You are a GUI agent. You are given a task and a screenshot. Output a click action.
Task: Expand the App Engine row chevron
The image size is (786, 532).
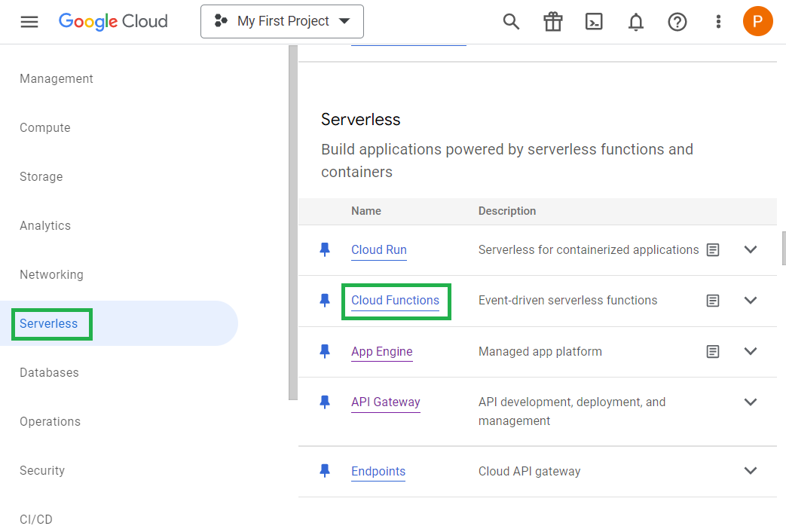[751, 351]
